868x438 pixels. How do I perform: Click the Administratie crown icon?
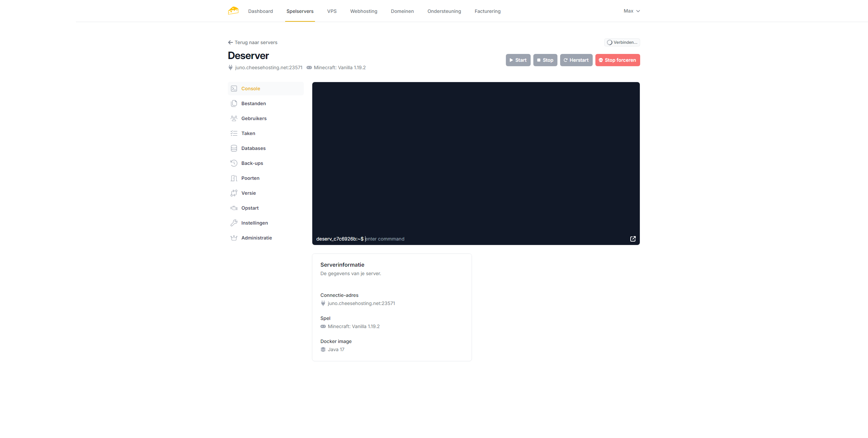pyautogui.click(x=234, y=238)
